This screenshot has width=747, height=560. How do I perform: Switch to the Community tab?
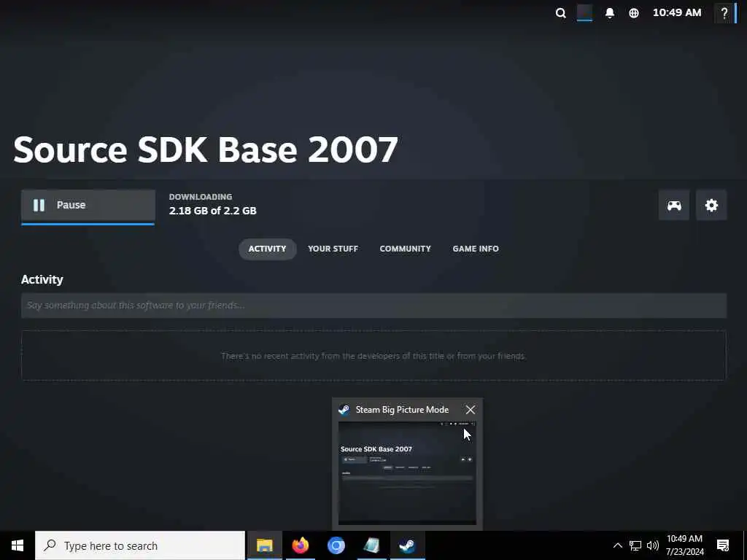coord(405,249)
